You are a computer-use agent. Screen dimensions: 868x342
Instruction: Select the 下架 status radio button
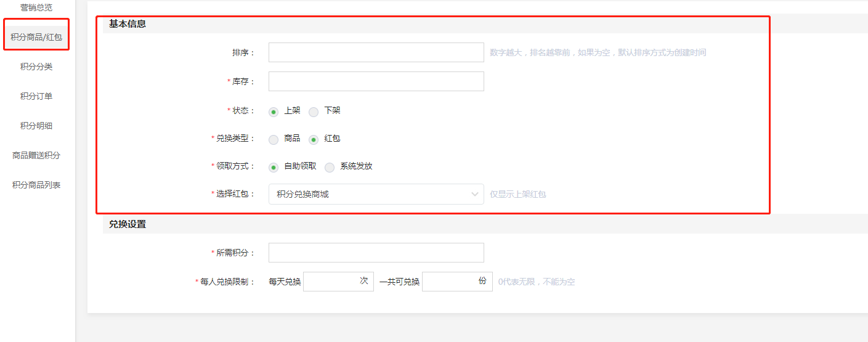(314, 112)
